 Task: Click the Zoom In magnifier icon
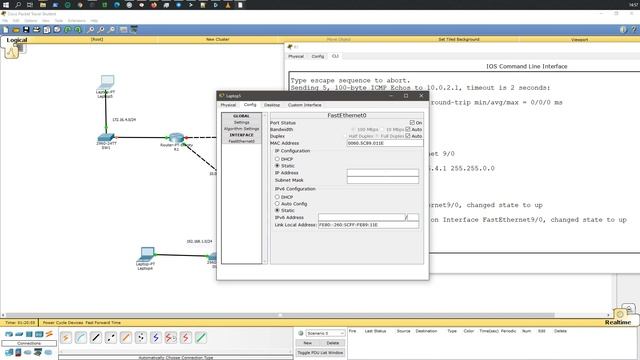pyautogui.click(x=91, y=29)
